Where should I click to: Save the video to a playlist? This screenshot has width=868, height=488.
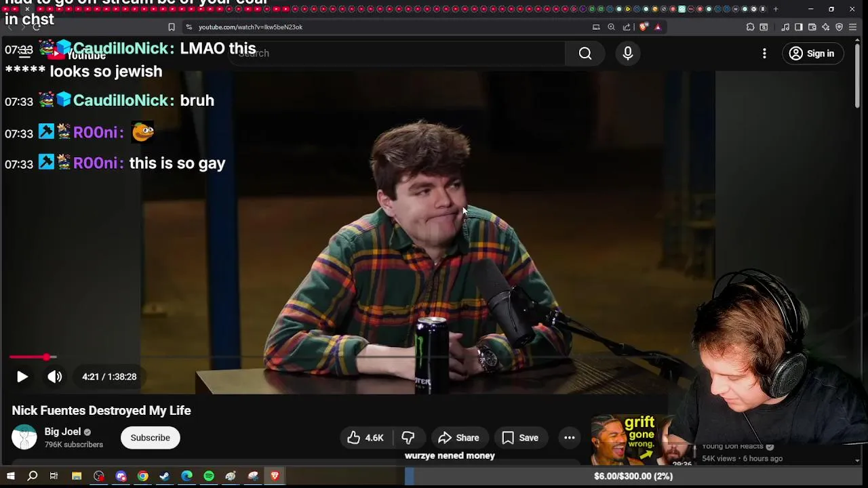pyautogui.click(x=520, y=438)
